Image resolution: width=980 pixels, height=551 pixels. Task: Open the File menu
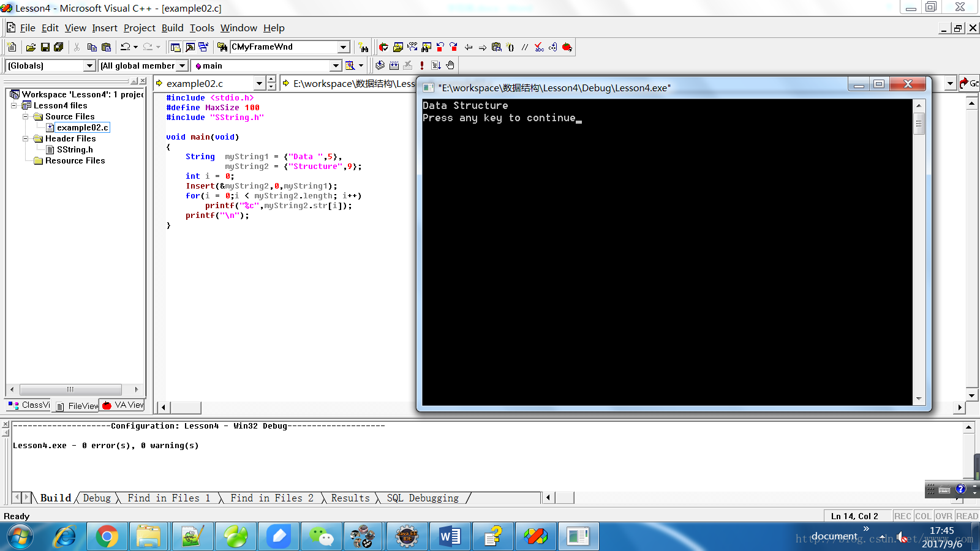(x=28, y=28)
